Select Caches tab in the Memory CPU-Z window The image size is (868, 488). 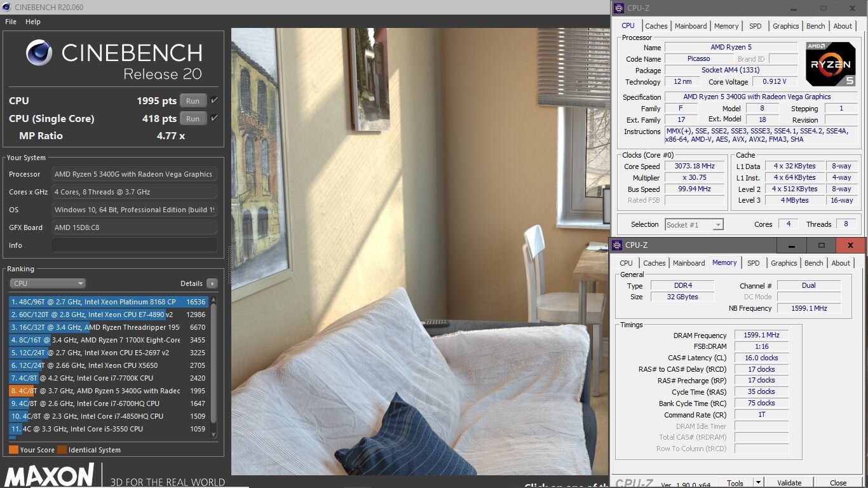pyautogui.click(x=654, y=263)
